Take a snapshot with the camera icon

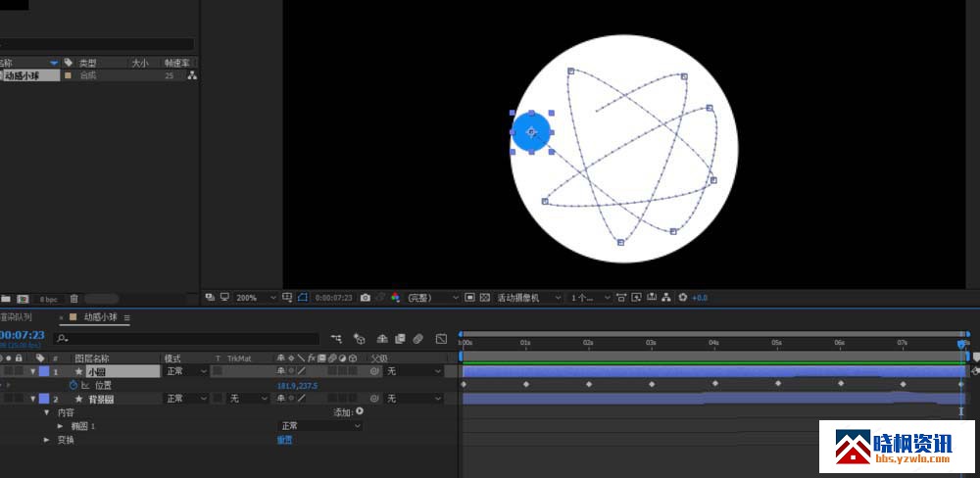coord(366,298)
